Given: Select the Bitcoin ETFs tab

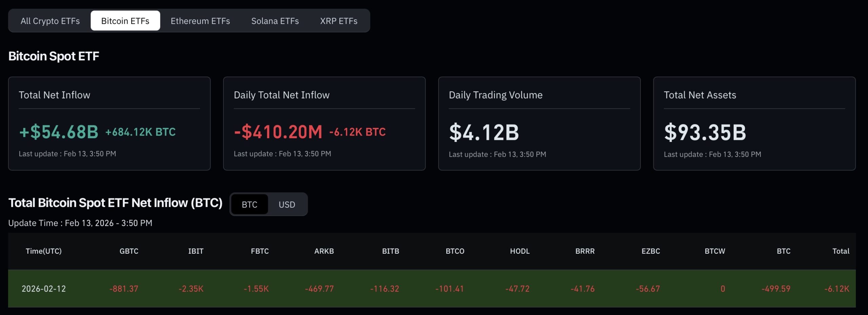Looking at the screenshot, I should tap(125, 20).
